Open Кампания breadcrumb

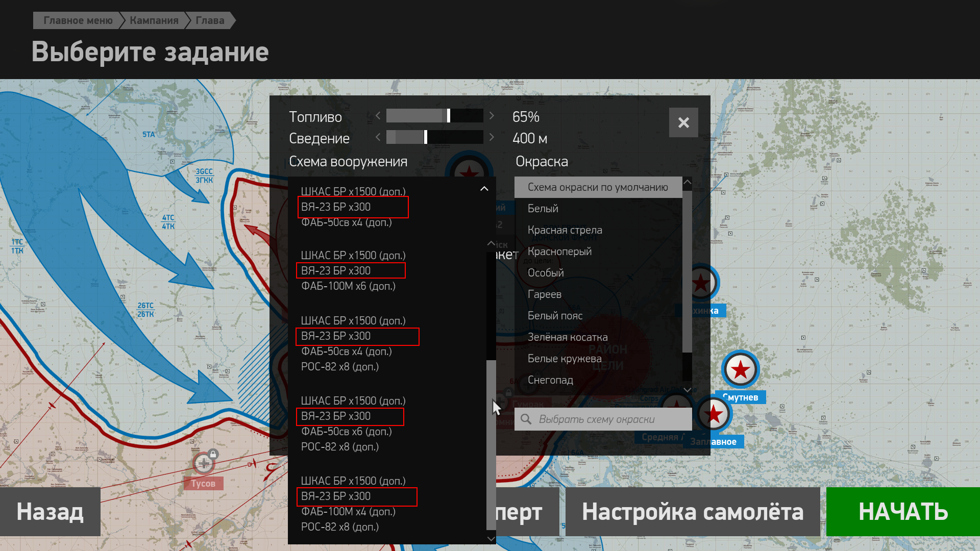pos(154,20)
